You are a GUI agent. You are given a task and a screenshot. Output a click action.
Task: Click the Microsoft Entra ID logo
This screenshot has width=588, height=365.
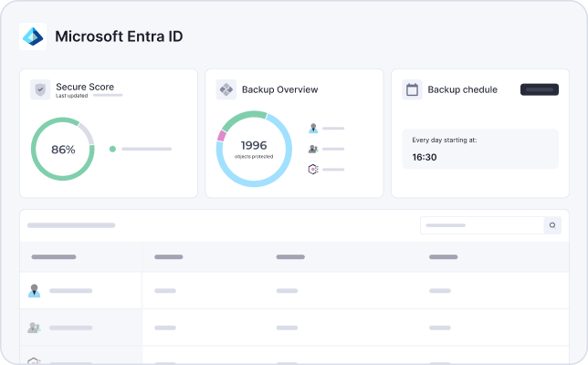[33, 36]
